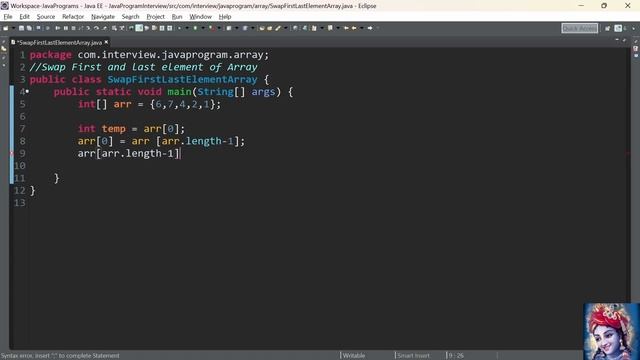Image resolution: width=640 pixels, height=360 pixels.
Task: Toggle the highlighted toolbar button left of Run
Action: [x=139, y=28]
